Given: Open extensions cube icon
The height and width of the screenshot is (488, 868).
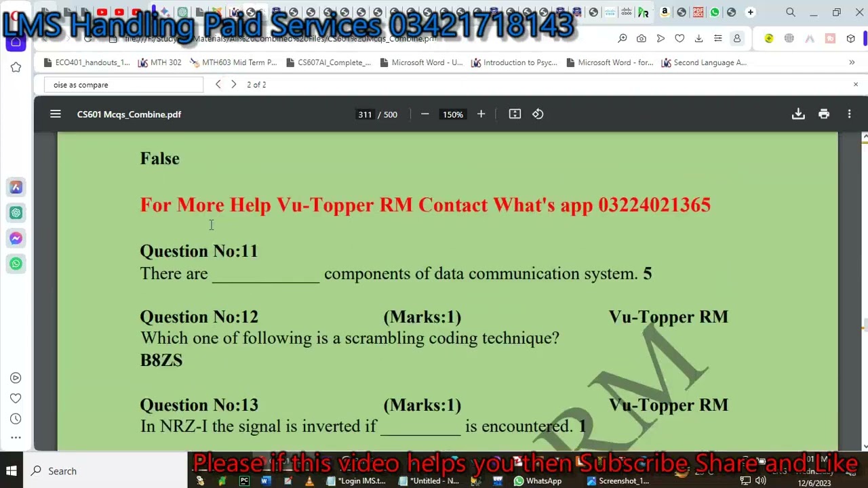Looking at the screenshot, I should click(850, 39).
